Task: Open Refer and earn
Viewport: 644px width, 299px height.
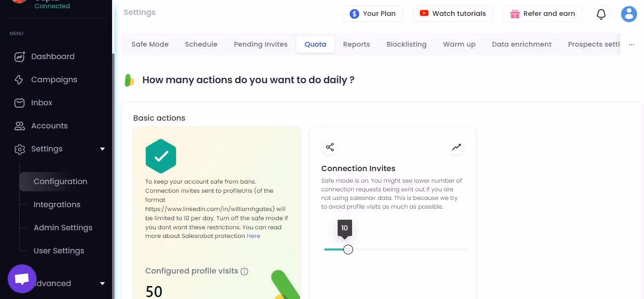Action: tap(543, 13)
